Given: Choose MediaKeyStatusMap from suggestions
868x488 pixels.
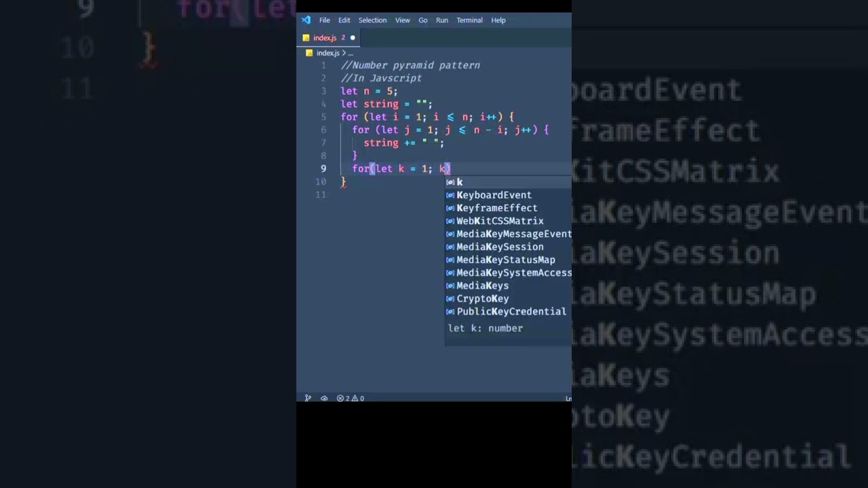Looking at the screenshot, I should tap(508, 260).
